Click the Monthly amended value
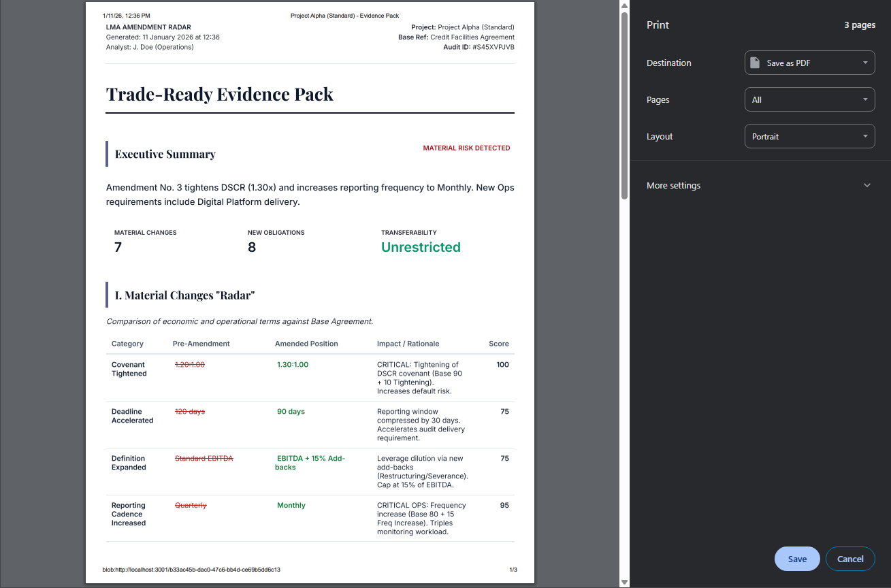Viewport: 891px width, 588px height. click(291, 506)
